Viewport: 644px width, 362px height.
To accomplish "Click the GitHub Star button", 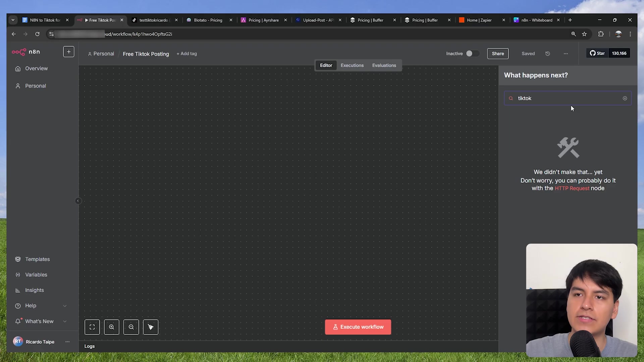I will pyautogui.click(x=597, y=53).
